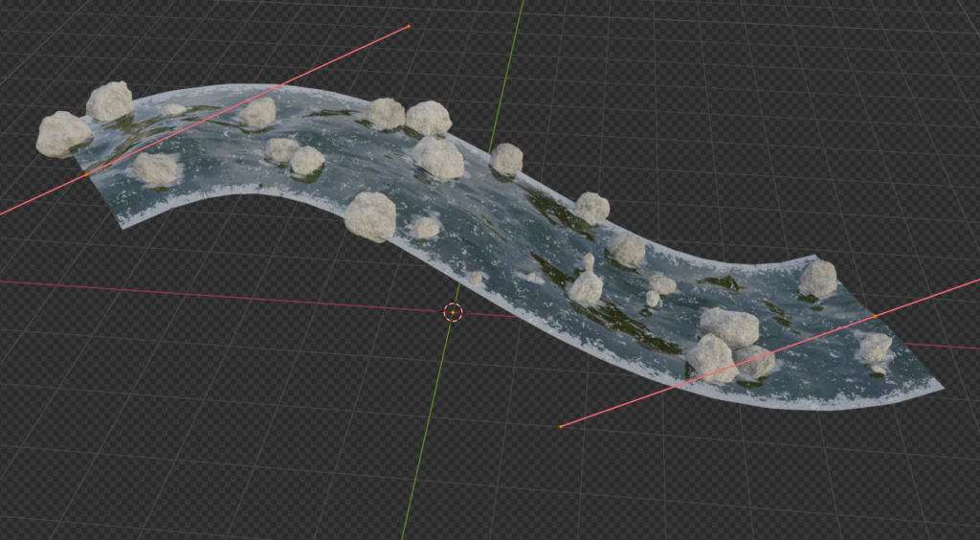Click the lower-left corner of the river mesh

(122, 227)
